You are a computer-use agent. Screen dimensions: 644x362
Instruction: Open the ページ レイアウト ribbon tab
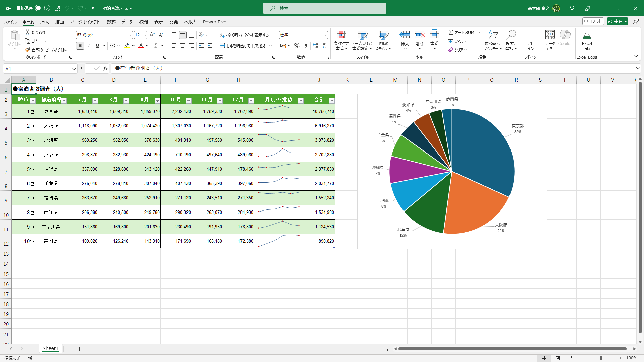coord(85,22)
